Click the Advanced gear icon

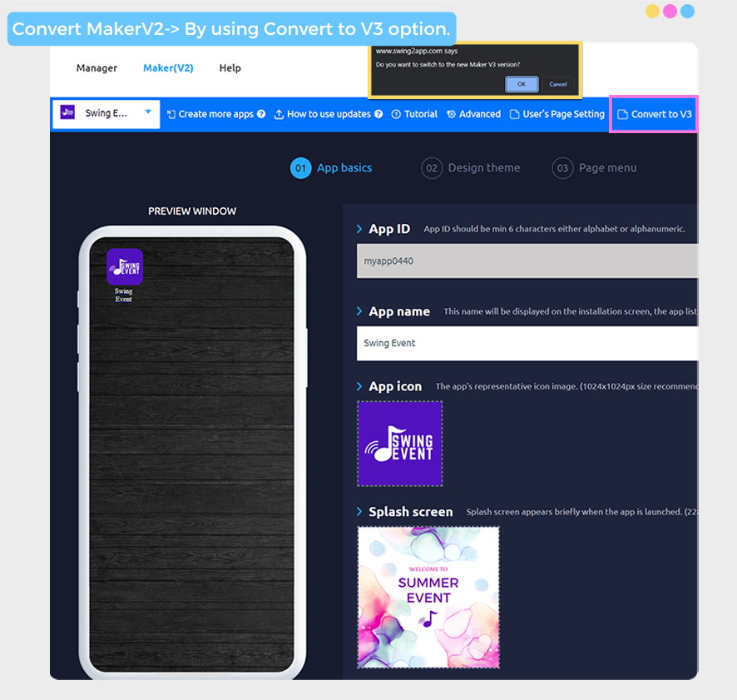[x=451, y=114]
